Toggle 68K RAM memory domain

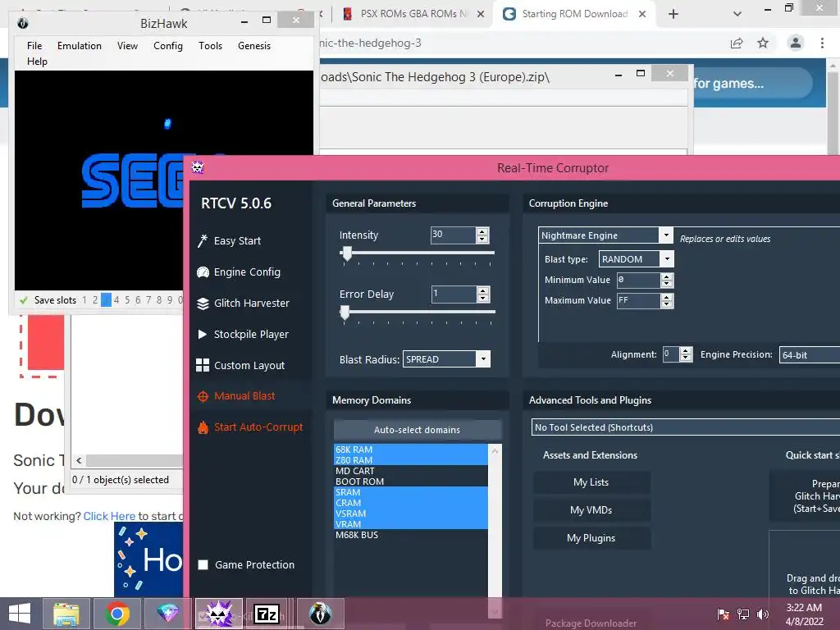410,450
